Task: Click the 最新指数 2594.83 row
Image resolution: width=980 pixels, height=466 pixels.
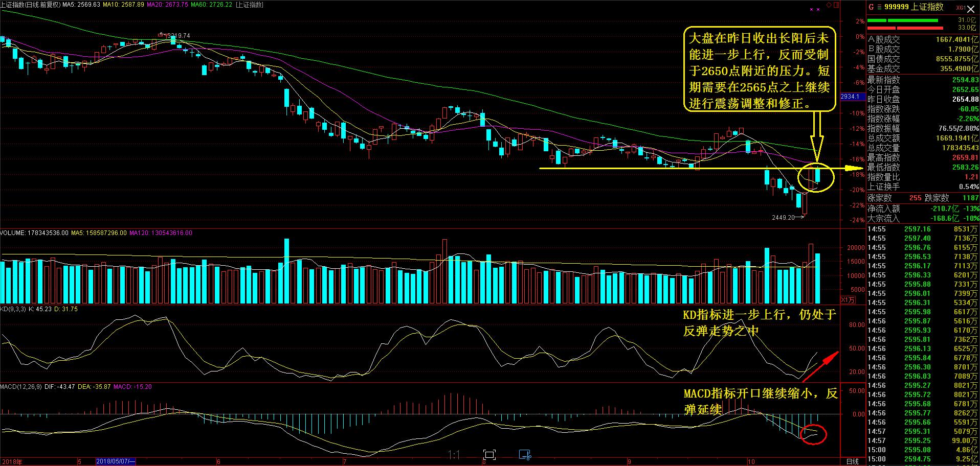Action: 923,80
